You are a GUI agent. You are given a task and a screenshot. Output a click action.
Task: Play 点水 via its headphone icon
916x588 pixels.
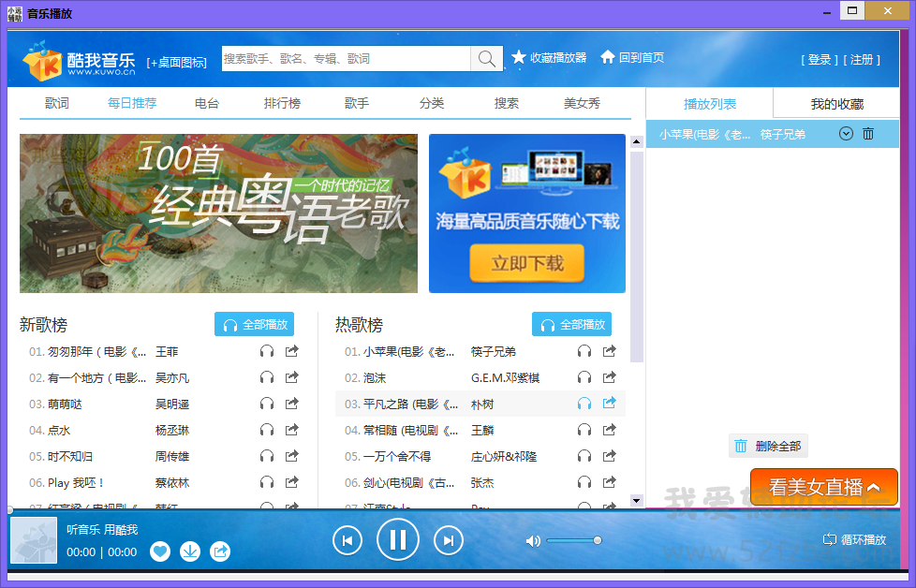[267, 430]
